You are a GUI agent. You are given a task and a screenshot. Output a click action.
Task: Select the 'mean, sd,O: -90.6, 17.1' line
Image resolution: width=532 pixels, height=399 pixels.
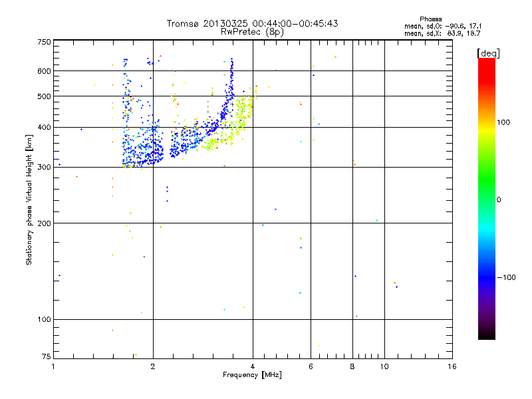[x=443, y=26]
